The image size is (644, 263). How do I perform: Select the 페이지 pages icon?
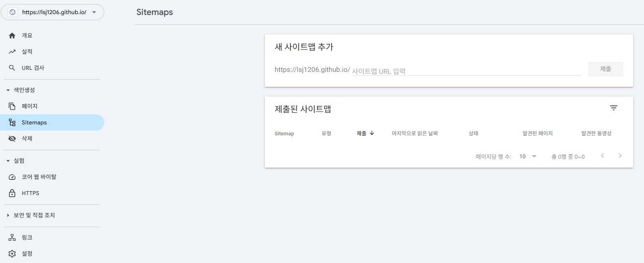tap(12, 106)
